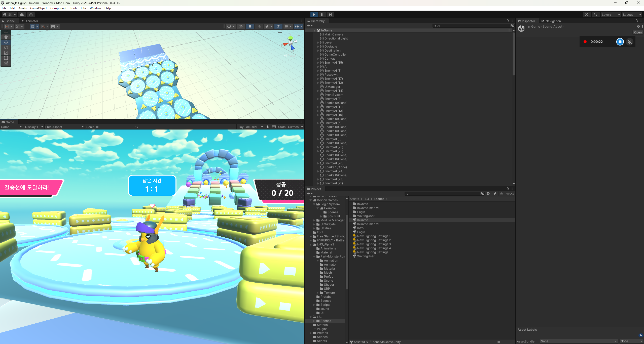Toggle scene lighting bulb icon

click(x=250, y=26)
